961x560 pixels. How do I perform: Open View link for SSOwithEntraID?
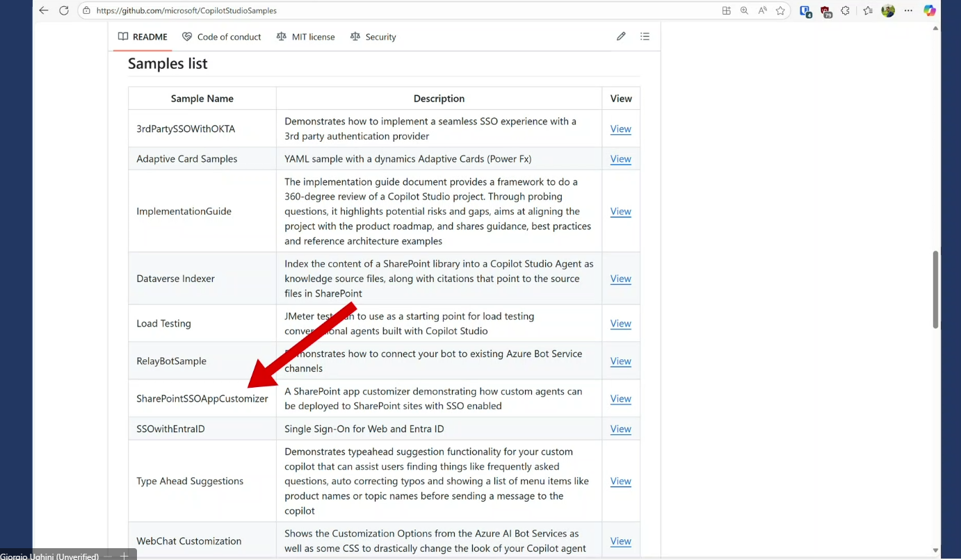coord(621,429)
